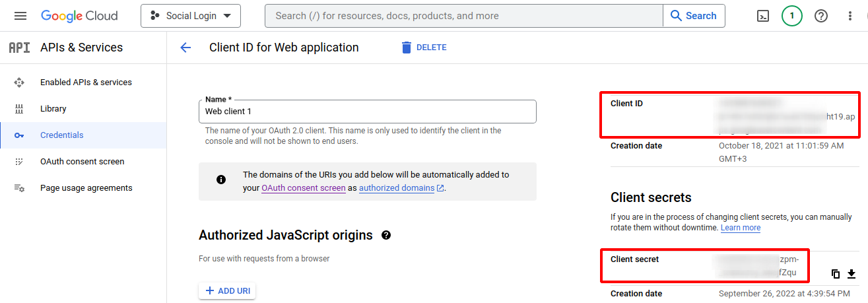Activate Cloud Shell terminal icon
The height and width of the screenshot is (303, 868).
[x=763, y=17]
